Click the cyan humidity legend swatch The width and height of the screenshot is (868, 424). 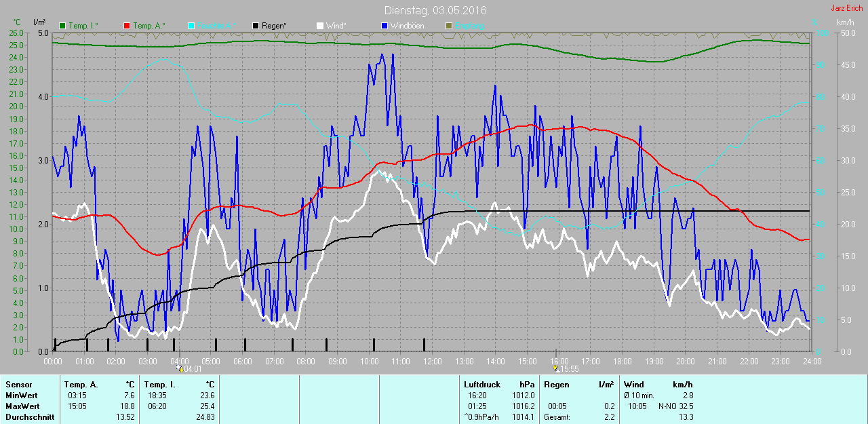(191, 26)
